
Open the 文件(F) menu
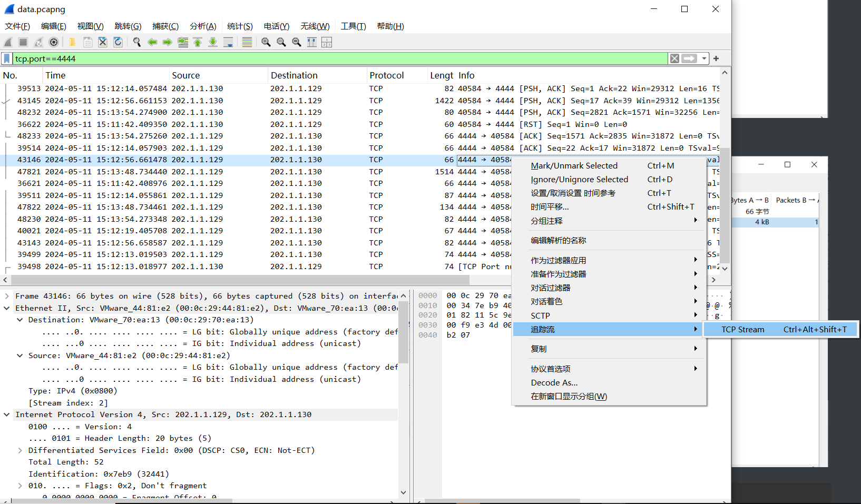[x=17, y=26]
